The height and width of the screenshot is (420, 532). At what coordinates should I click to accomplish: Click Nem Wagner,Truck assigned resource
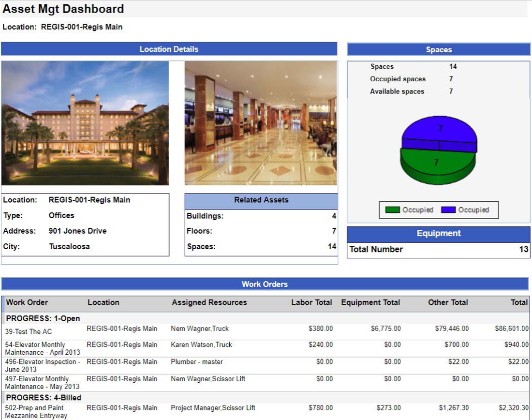tap(200, 329)
